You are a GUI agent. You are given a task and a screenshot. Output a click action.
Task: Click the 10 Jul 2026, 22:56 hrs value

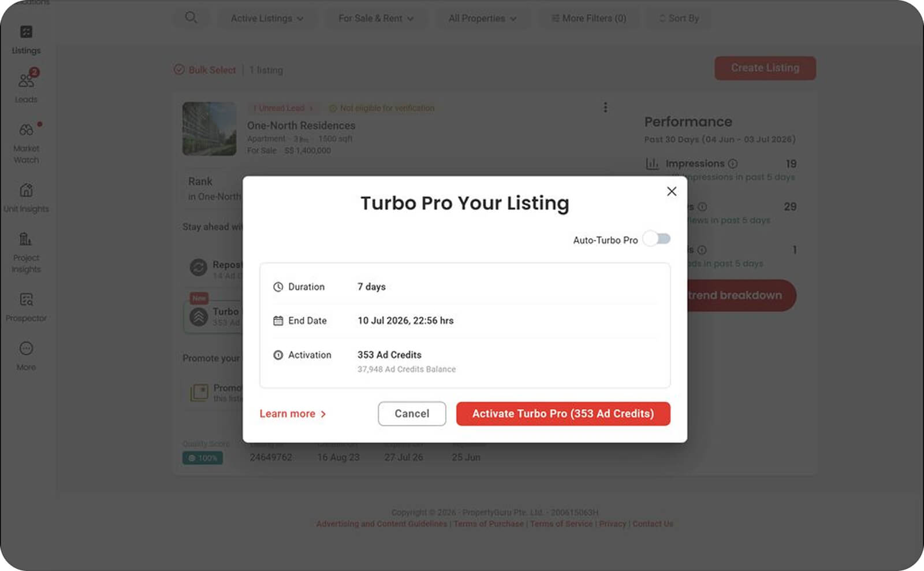(405, 321)
